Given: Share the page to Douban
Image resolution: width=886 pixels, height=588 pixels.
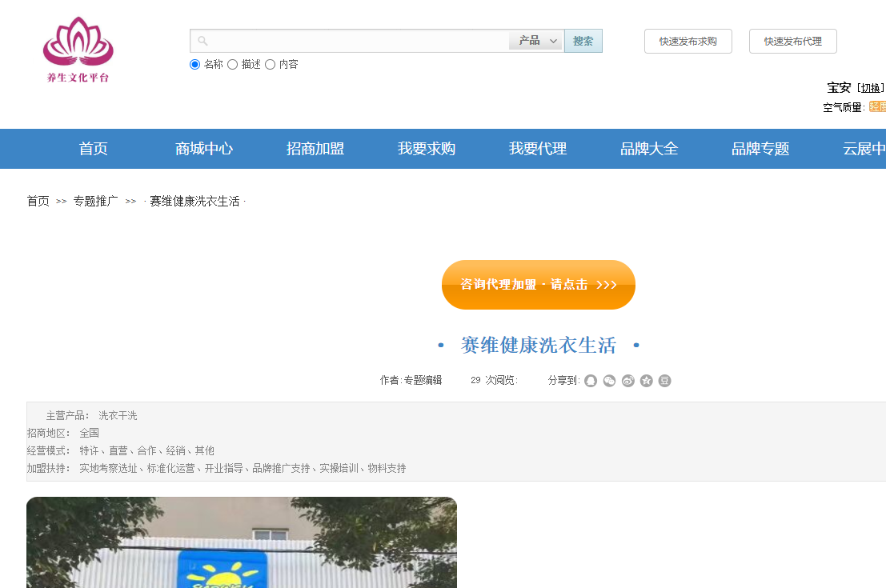Looking at the screenshot, I should [664, 381].
